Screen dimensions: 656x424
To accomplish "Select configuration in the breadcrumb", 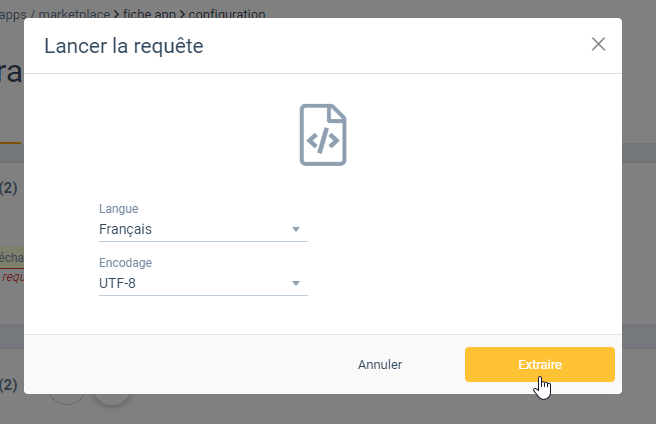I will click(228, 15).
